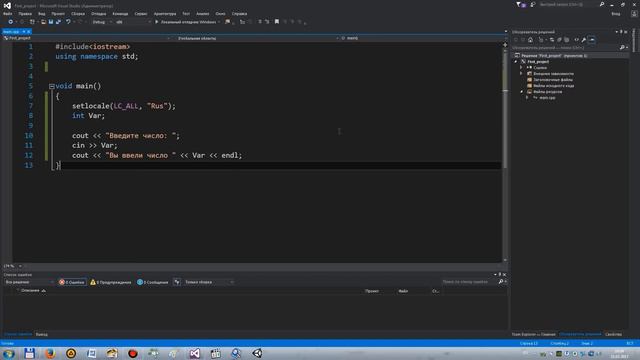The height and width of the screenshot is (360, 640).
Task: Click the Save All toolbar icon
Action: (58, 22)
